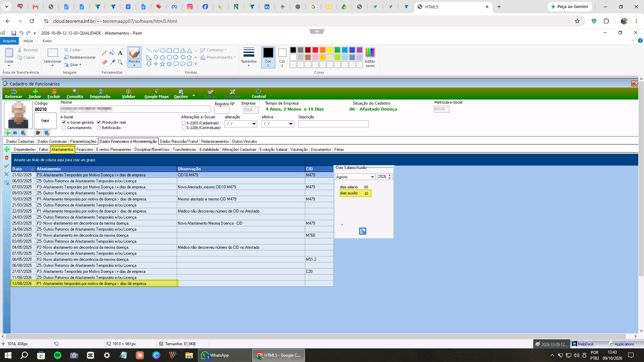644x362 pixels.
Task: Open the Girar dropdown in Paint
Action: coord(73,65)
